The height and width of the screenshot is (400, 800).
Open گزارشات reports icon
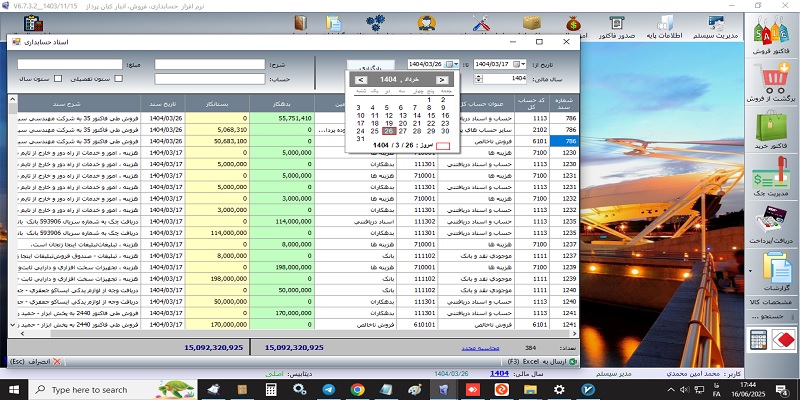tap(777, 268)
